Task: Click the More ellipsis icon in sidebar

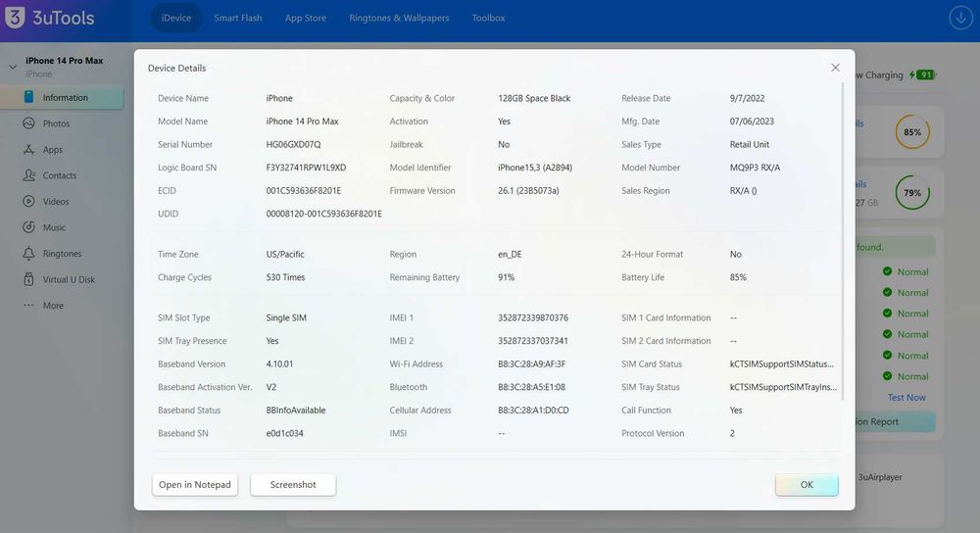Action: [28, 305]
